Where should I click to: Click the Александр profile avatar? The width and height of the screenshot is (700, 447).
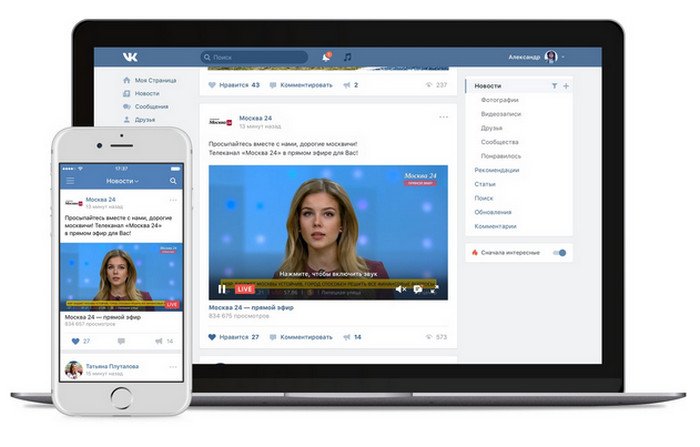pos(551,57)
